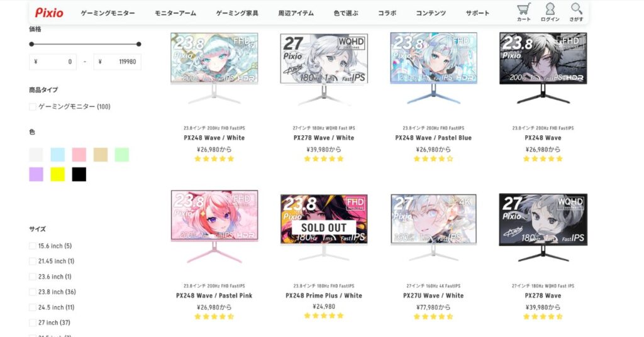Enable the 27 inch (37) filter checkbox
This screenshot has height=337, width=644.
coord(33,323)
